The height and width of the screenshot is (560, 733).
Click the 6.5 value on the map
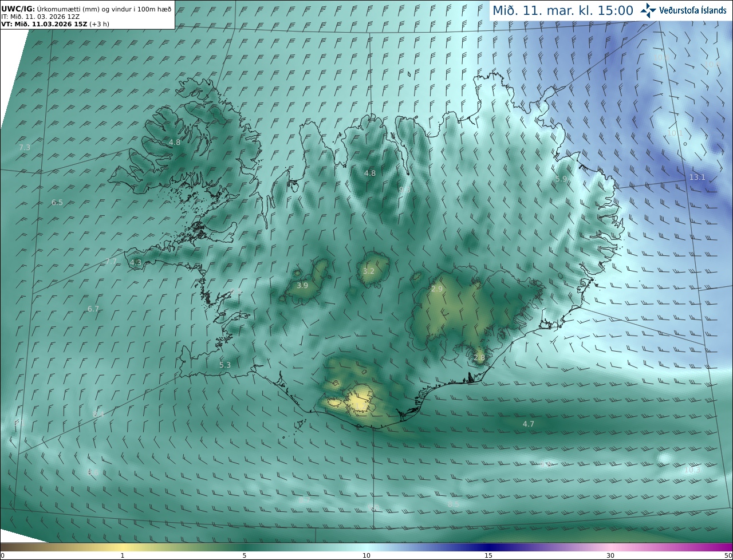click(57, 203)
